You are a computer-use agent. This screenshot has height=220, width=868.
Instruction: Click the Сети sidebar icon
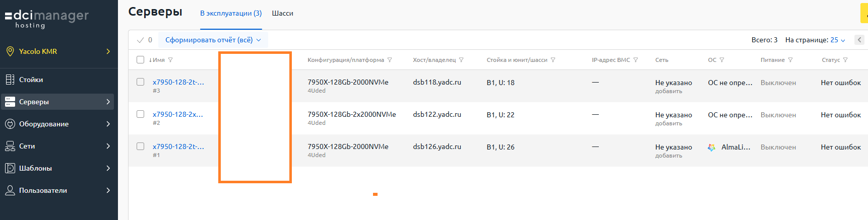point(10,146)
